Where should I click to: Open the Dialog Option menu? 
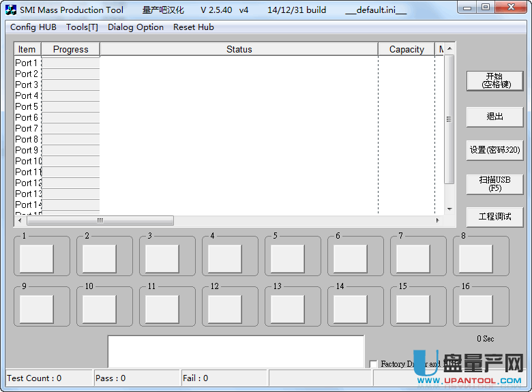(x=136, y=27)
